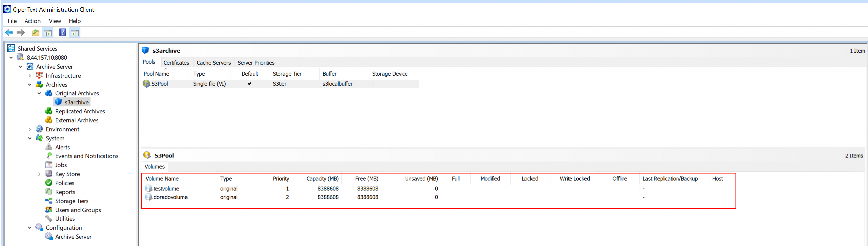Click the Jobs calendar icon
The image size is (868, 246).
[x=49, y=165]
